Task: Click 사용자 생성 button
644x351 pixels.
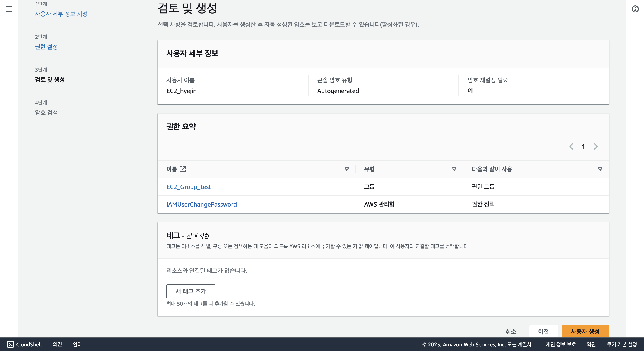Action: pyautogui.click(x=585, y=331)
